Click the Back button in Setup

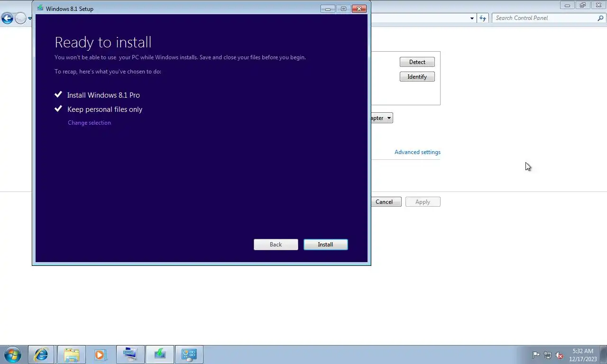276,245
